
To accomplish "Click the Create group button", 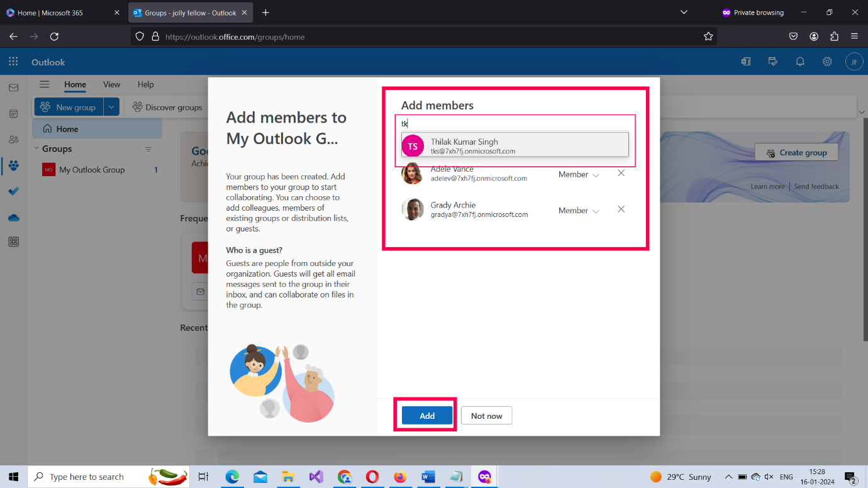I will pyautogui.click(x=796, y=152).
